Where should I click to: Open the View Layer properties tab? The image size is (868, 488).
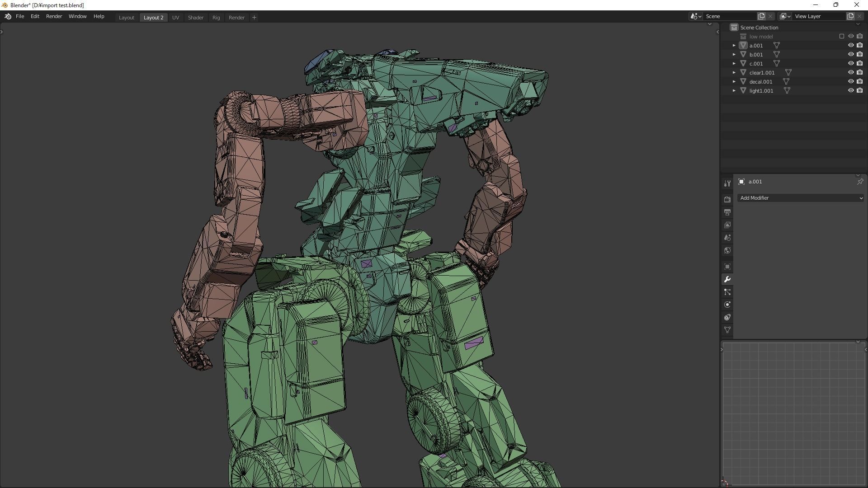(x=727, y=225)
